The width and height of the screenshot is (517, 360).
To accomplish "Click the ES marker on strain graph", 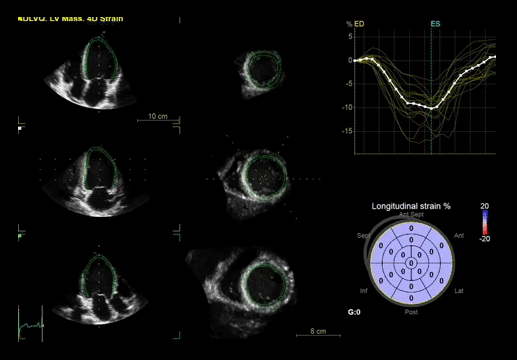I will [x=435, y=24].
